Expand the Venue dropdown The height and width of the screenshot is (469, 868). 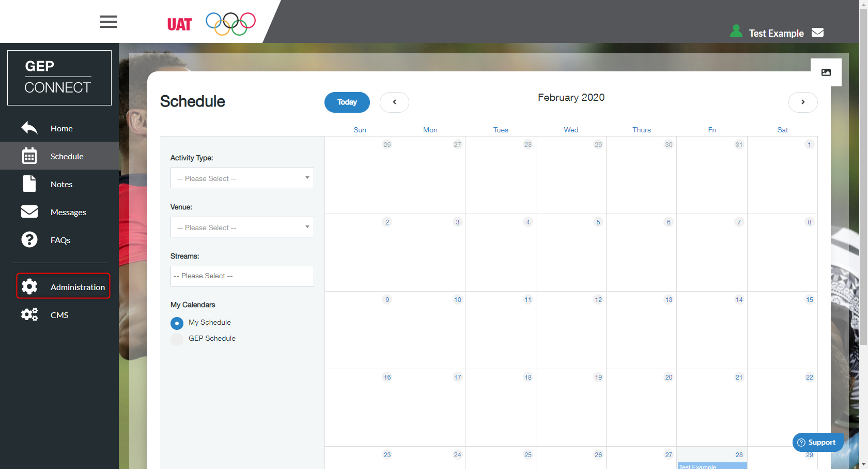[242, 227]
